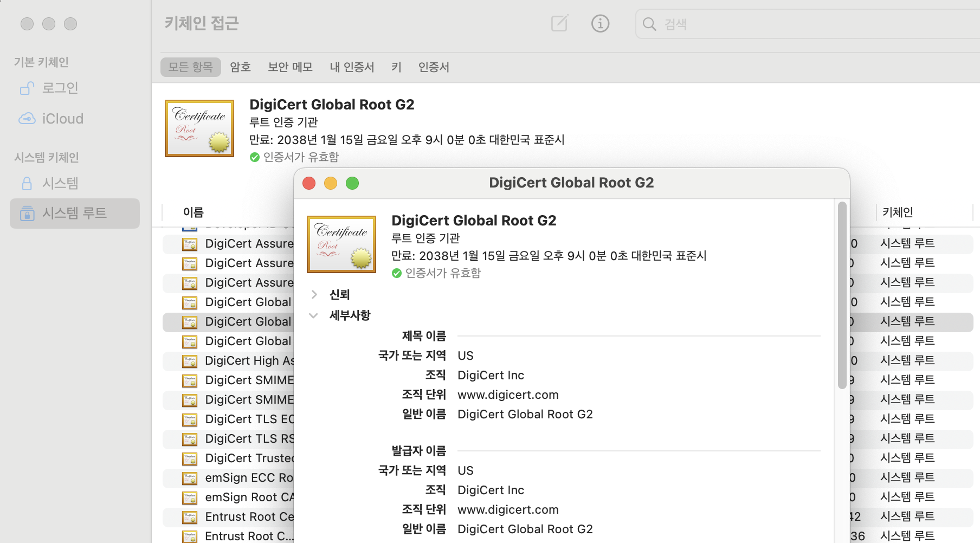Click the certificate thumbnail in main window header
This screenshot has height=543, width=980.
(199, 128)
